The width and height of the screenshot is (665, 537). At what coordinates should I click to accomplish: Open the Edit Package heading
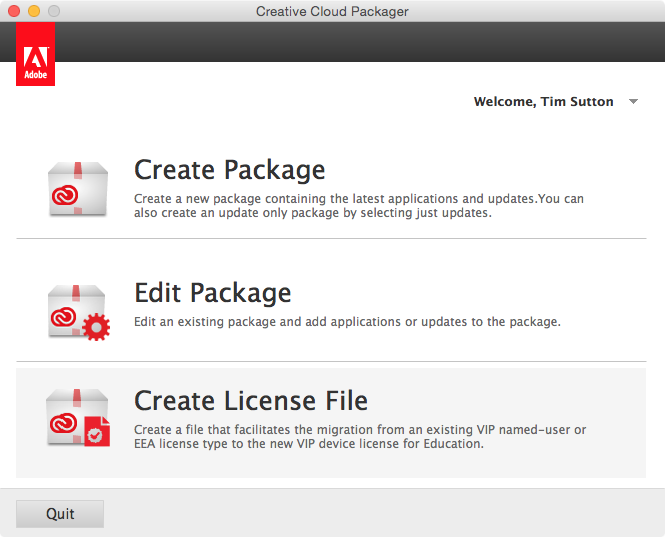(x=212, y=293)
